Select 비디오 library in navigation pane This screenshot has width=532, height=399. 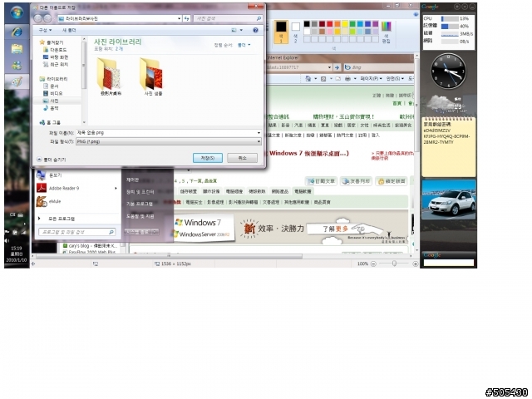(x=53, y=93)
